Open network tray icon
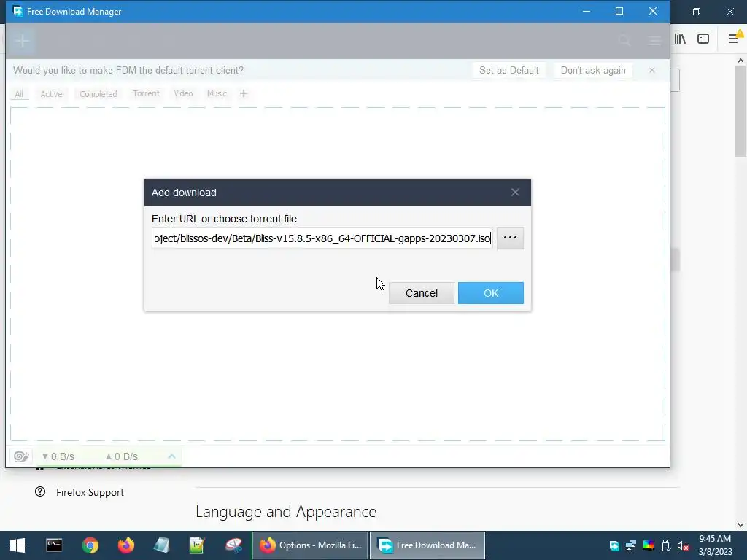Screen dimensions: 747x560 pos(631,545)
